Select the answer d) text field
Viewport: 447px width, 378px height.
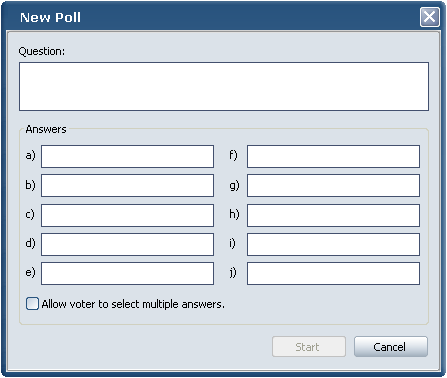tap(127, 244)
